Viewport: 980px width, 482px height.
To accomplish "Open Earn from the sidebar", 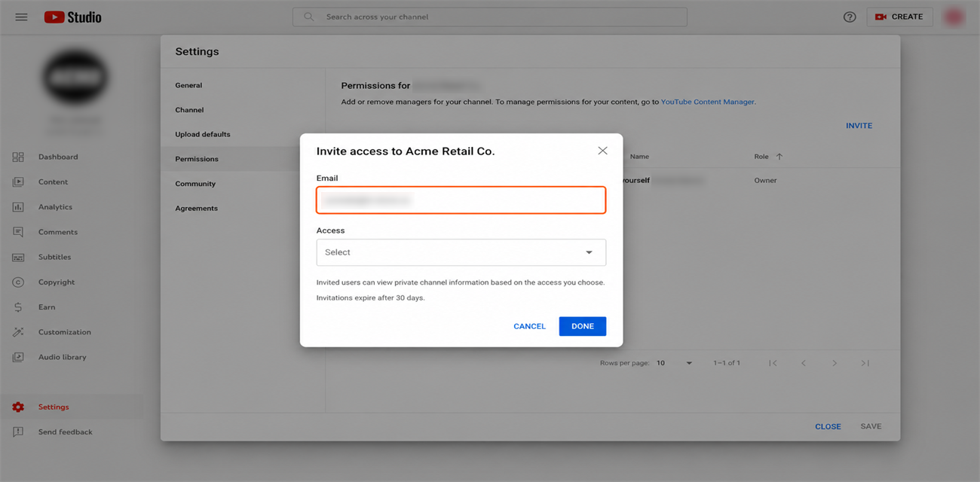I will click(47, 307).
